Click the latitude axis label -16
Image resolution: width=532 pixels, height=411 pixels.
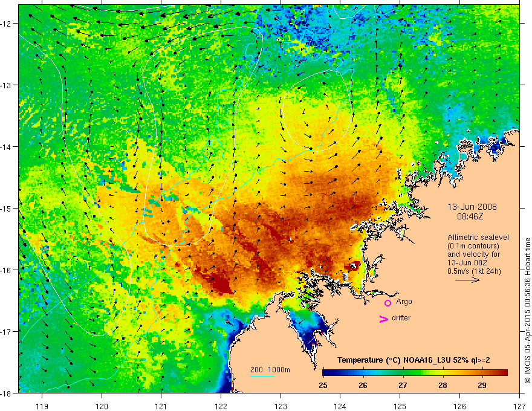click(6, 270)
